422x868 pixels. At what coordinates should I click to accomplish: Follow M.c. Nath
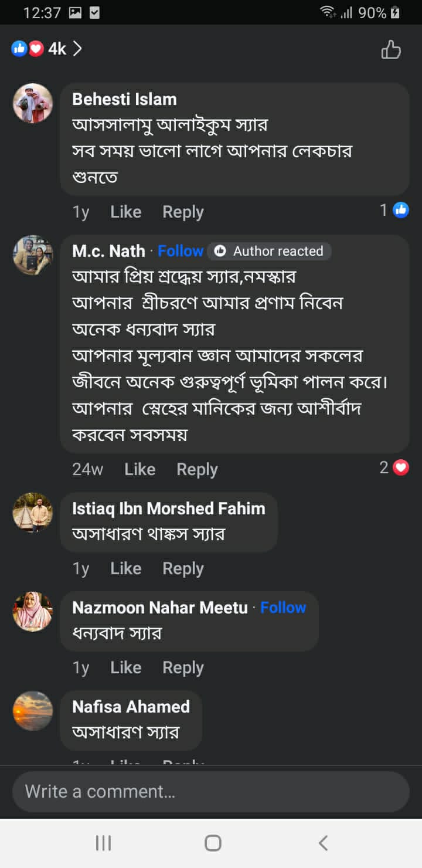pyautogui.click(x=181, y=251)
